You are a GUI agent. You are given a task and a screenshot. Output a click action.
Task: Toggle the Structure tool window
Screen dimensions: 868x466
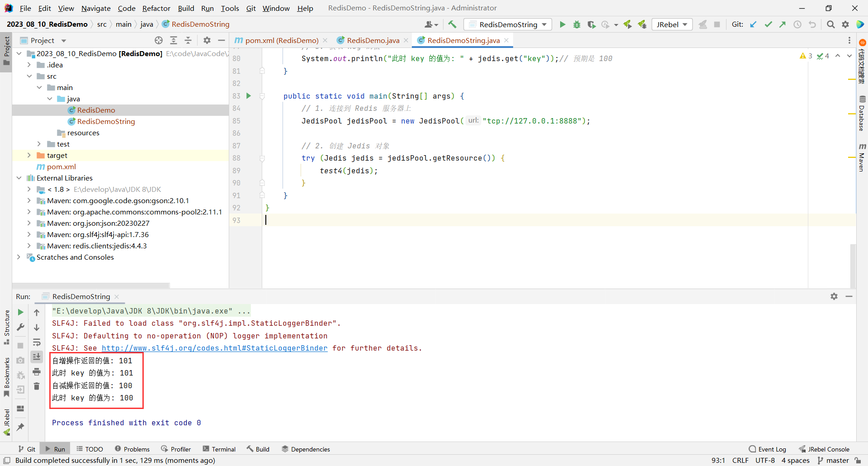pos(6,327)
